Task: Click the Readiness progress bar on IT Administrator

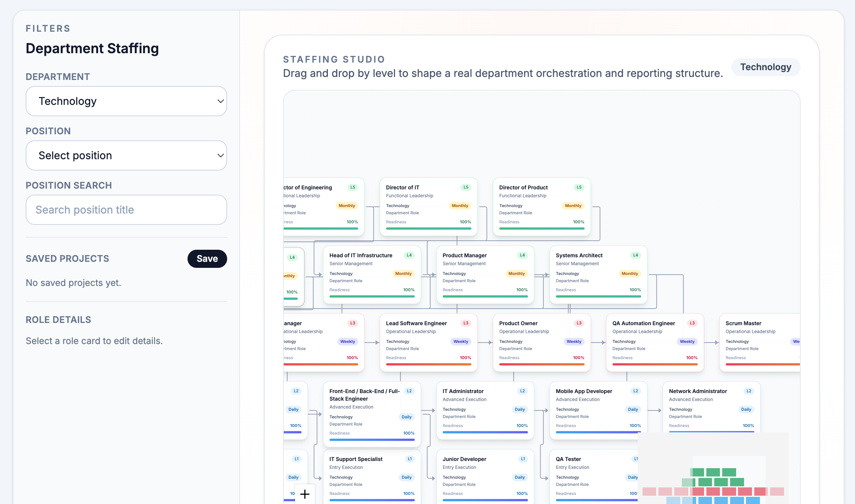Action: [x=485, y=432]
